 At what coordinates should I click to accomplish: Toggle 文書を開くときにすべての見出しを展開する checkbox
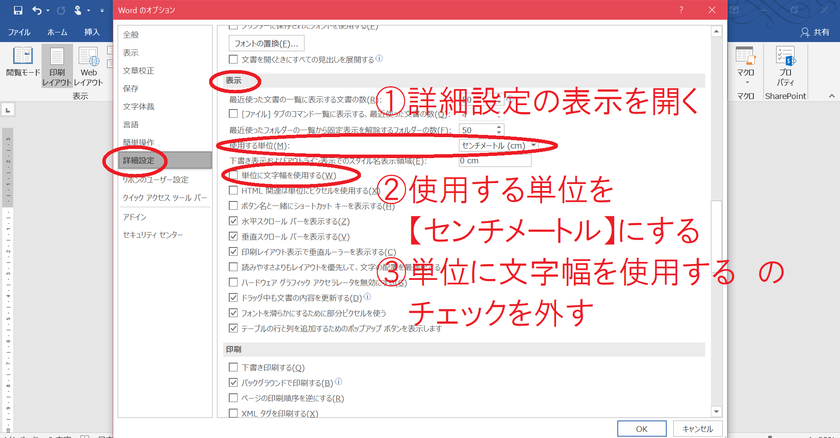click(x=233, y=59)
